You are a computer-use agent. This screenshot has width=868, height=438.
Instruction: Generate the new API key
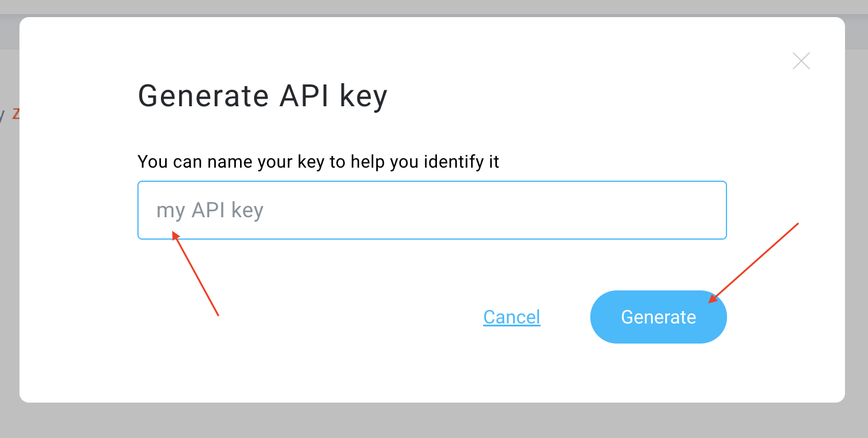tap(658, 317)
